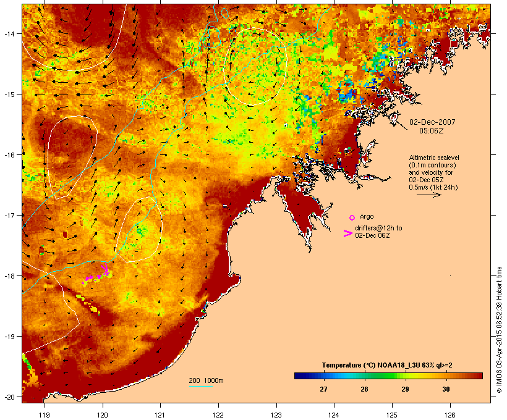Click the '200 1000m' depth label
The height and width of the screenshot is (420, 507).
(206, 380)
